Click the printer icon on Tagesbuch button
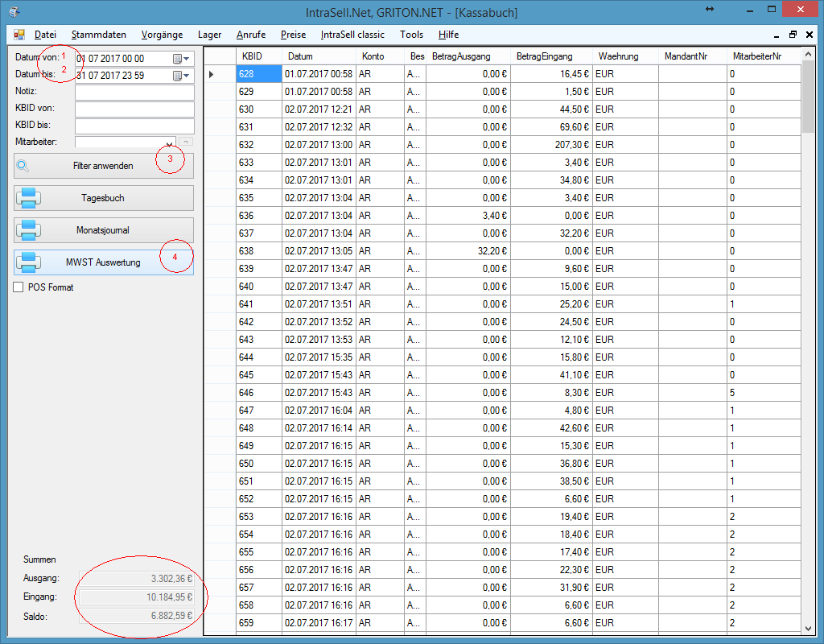Viewport: 824px width, 644px height. pyautogui.click(x=28, y=198)
